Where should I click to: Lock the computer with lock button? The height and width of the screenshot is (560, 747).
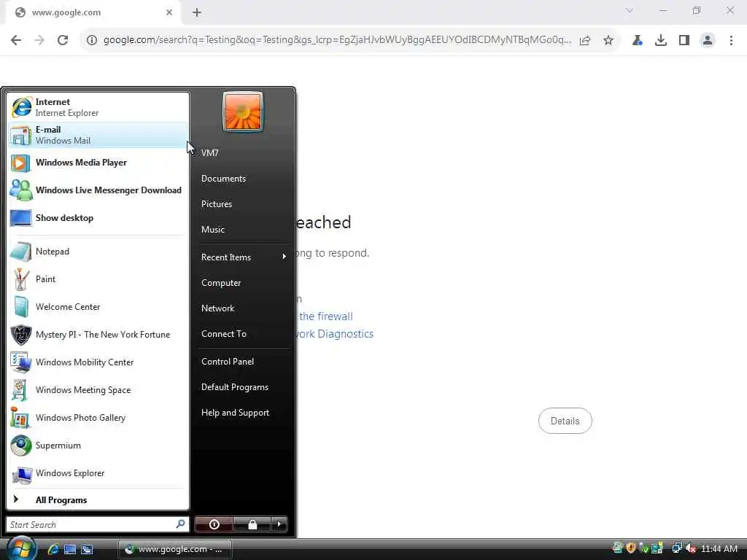pyautogui.click(x=252, y=524)
